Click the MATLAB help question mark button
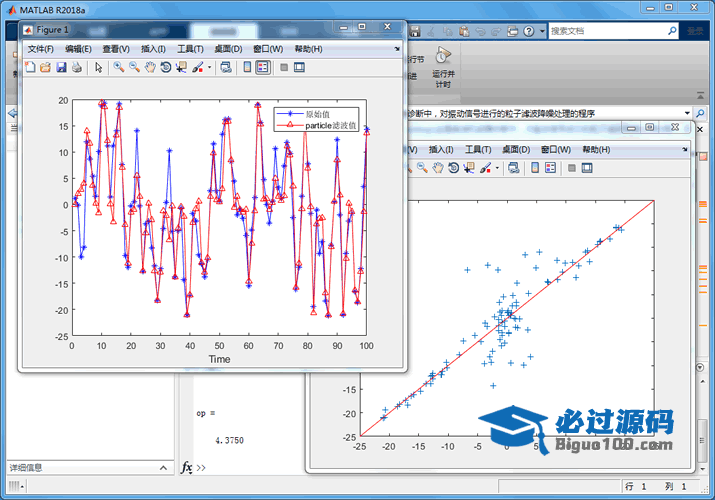The width and height of the screenshot is (715, 500). [x=527, y=31]
